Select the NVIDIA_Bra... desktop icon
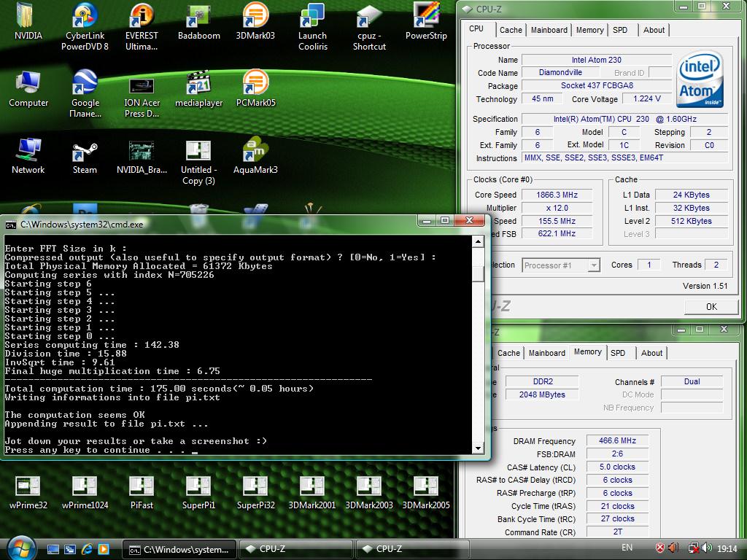The width and height of the screenshot is (747, 560). pyautogui.click(x=142, y=156)
